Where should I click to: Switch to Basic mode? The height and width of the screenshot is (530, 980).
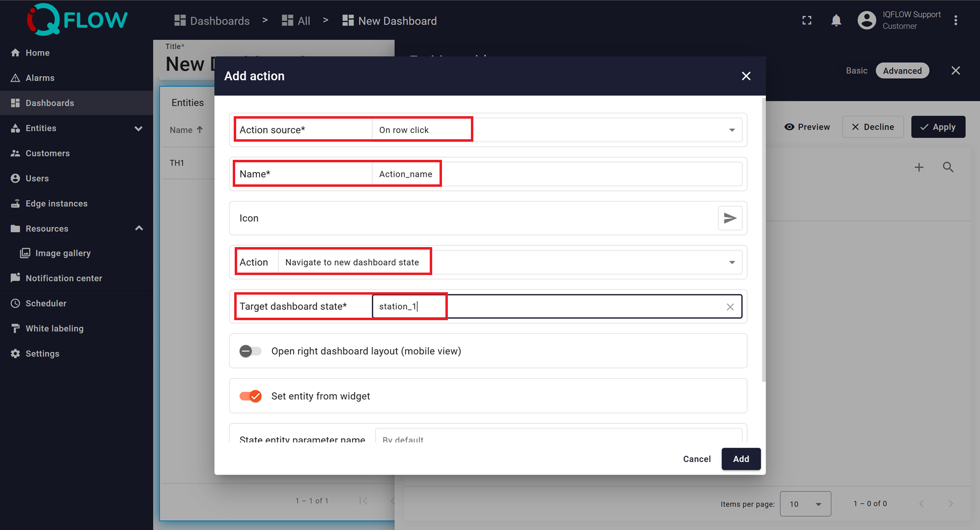[x=857, y=71]
